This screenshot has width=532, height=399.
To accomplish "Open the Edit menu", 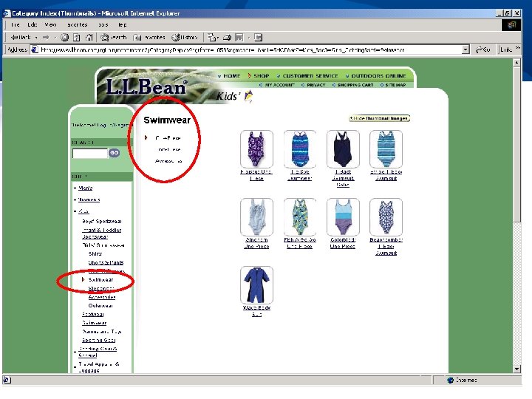I will 33,25.
